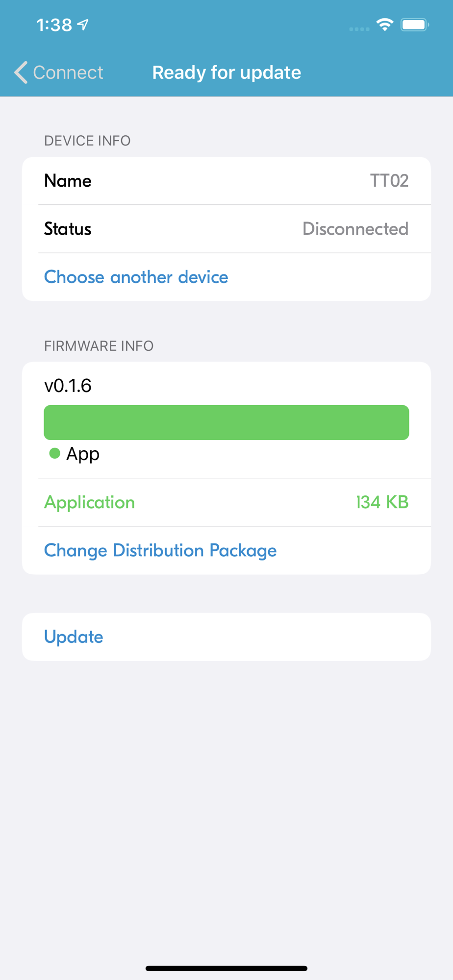Tap the cellular signal dots

point(359,29)
